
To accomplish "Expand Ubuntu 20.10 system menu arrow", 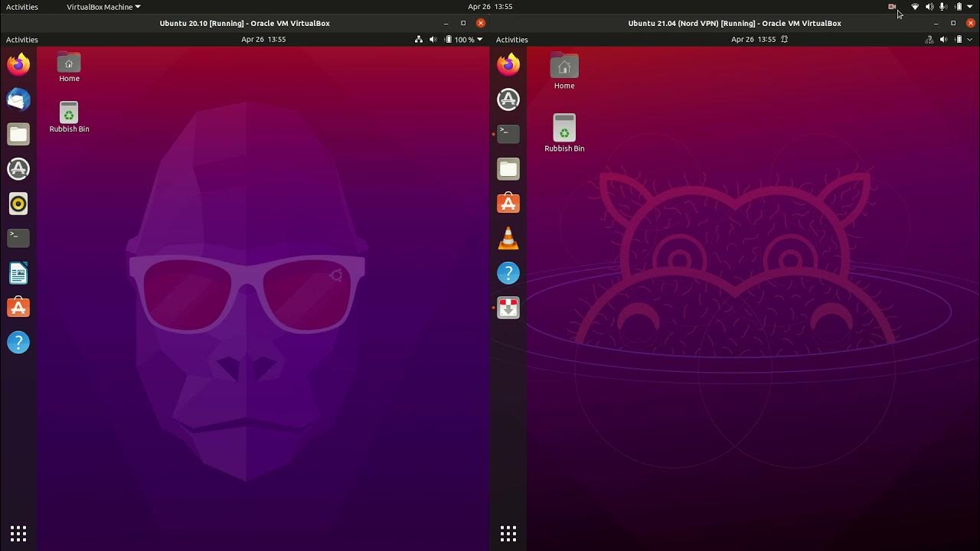I will click(480, 39).
